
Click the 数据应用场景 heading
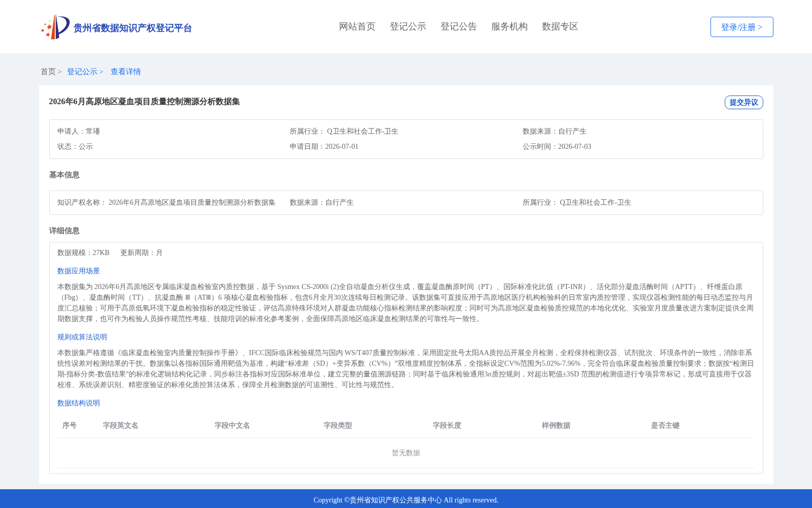pyautogui.click(x=79, y=271)
